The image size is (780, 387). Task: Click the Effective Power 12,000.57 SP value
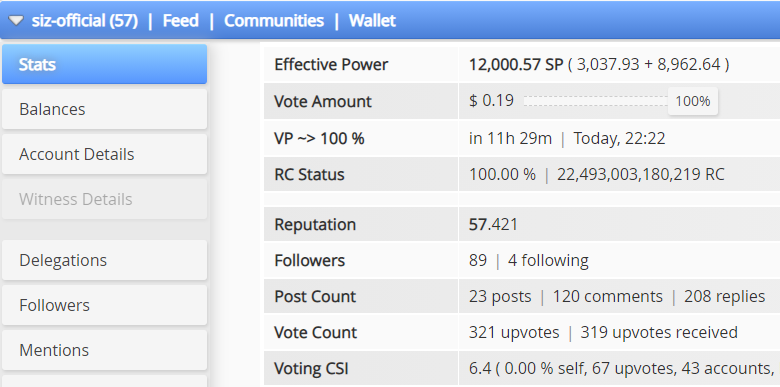(x=516, y=64)
